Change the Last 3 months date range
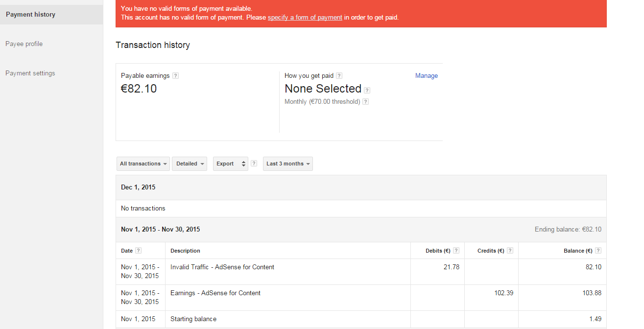Image resolution: width=644 pixels, height=329 pixels. click(288, 164)
